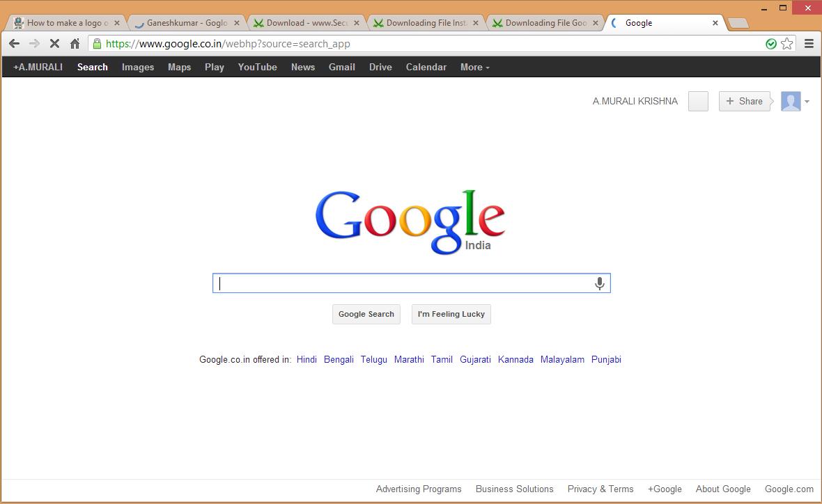Switch language to Punjabi
This screenshot has width=822, height=504.
607,359
